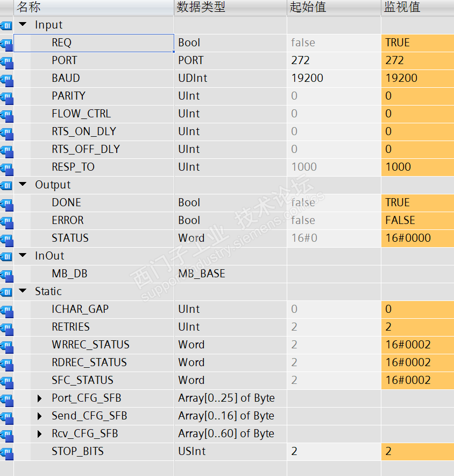Click the ERROR monitor value FALSE
The width and height of the screenshot is (454, 476).
(417, 220)
